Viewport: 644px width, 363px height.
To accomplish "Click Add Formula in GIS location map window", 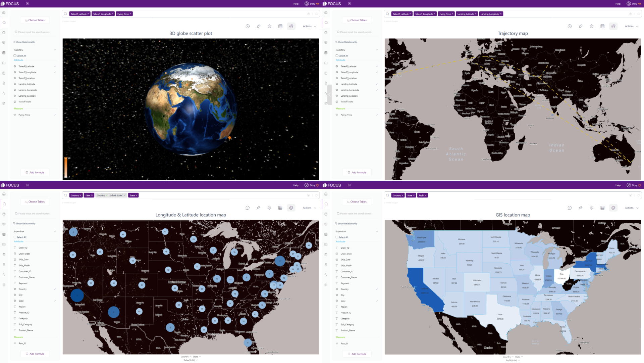I will pos(357,354).
